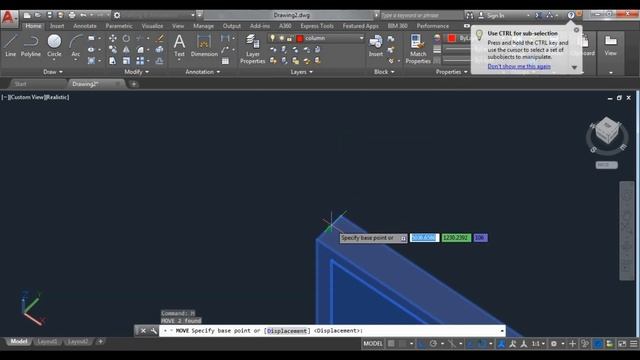The height and width of the screenshot is (360, 640).
Task: Activate the Move tool in Modify
Action: [x=113, y=38]
